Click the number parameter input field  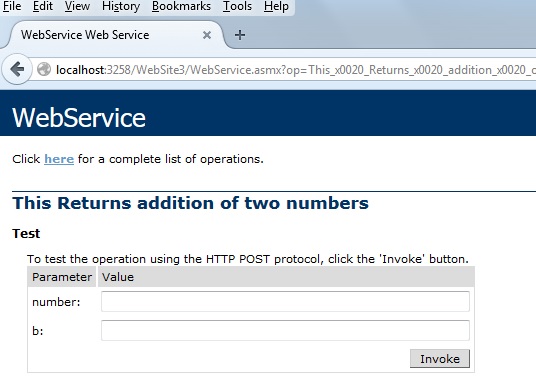(285, 301)
